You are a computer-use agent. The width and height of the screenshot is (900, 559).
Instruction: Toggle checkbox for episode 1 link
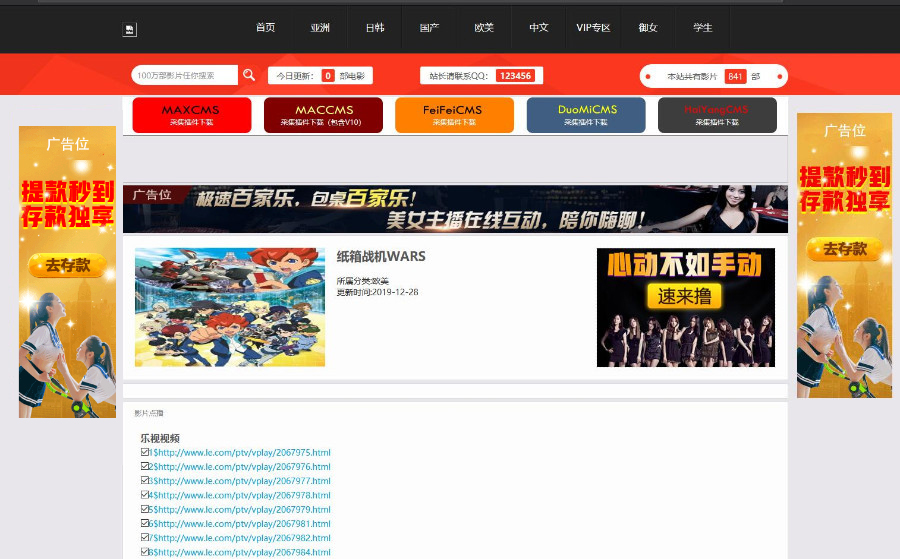[x=145, y=452]
